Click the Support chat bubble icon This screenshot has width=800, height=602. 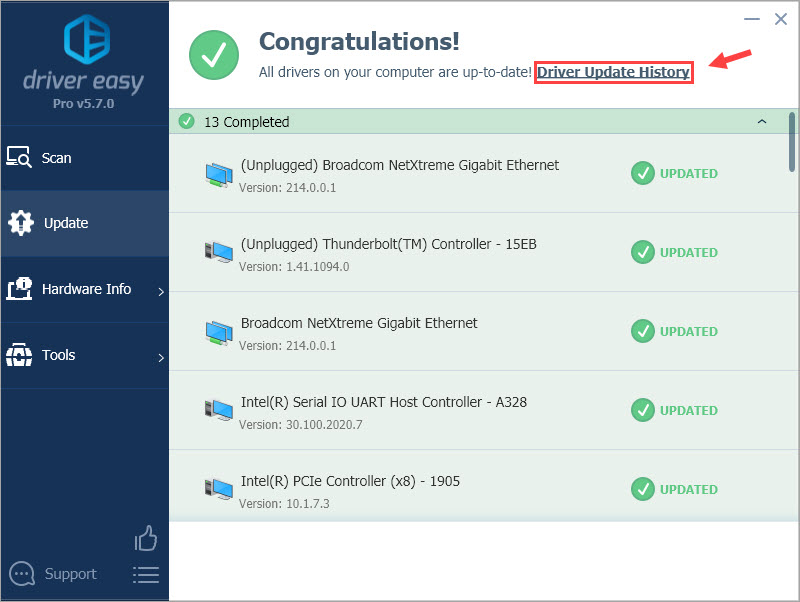[x=22, y=574]
